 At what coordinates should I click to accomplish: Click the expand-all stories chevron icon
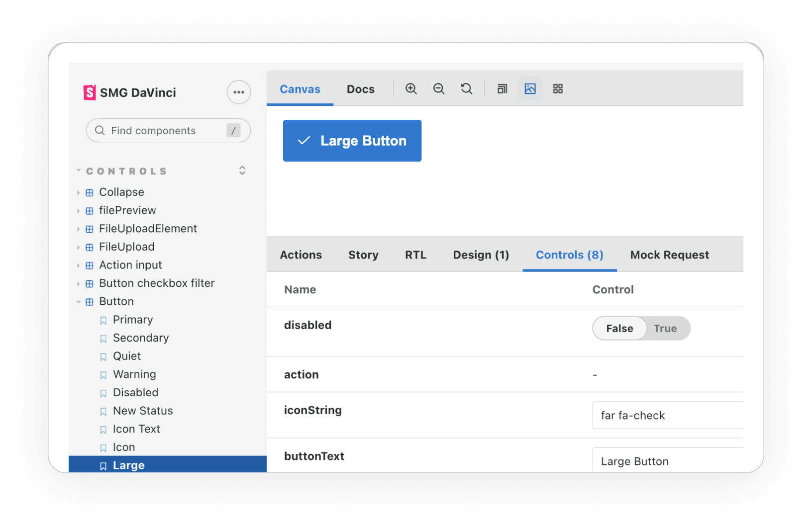[x=242, y=170]
